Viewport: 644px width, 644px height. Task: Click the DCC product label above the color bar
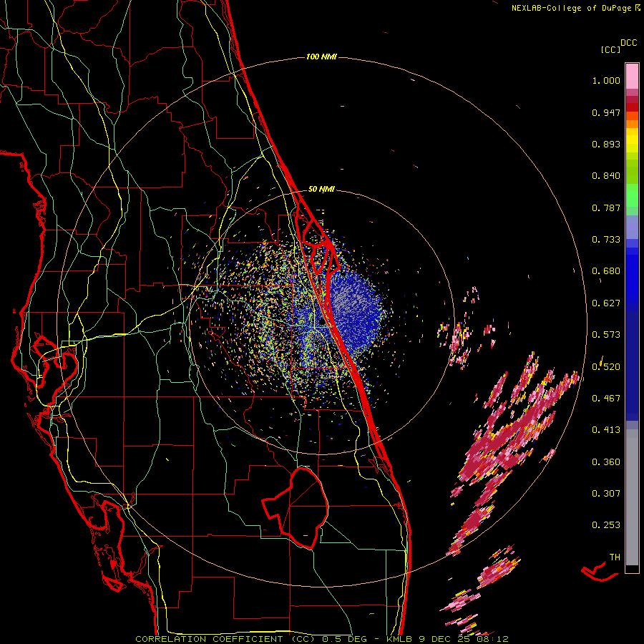click(629, 43)
